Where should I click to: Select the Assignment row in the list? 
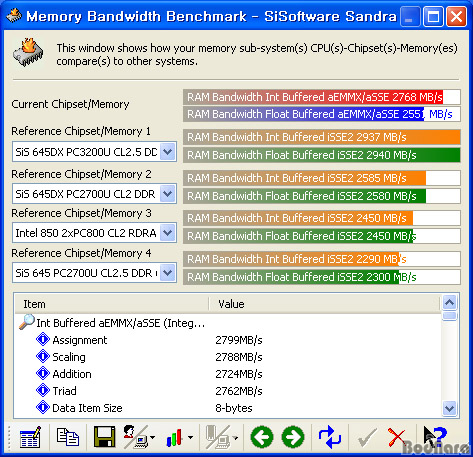pos(228,340)
